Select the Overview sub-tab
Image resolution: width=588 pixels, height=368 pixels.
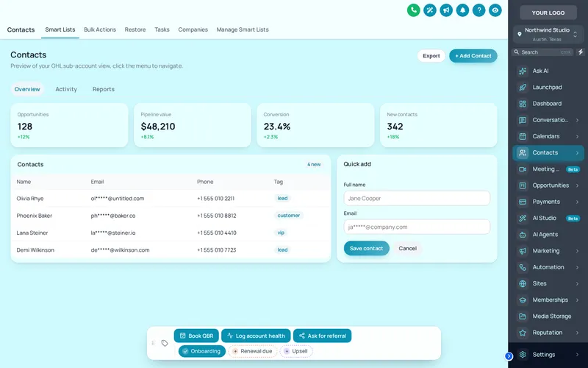click(x=27, y=89)
